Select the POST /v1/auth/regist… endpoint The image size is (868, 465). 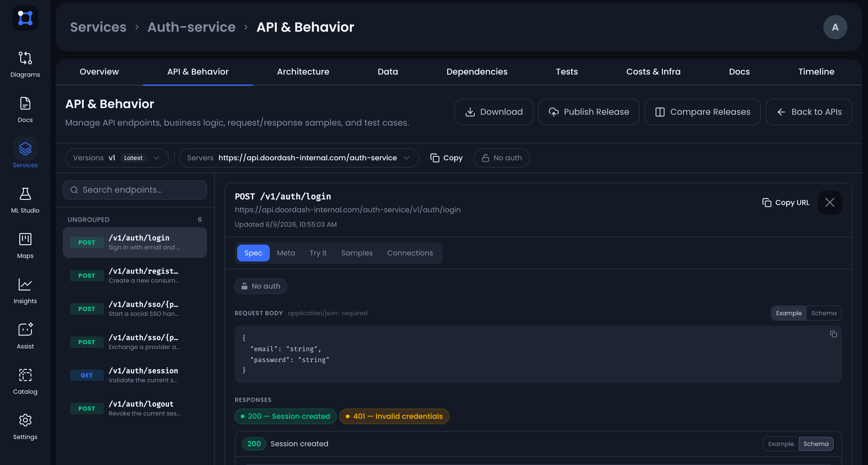click(x=135, y=276)
